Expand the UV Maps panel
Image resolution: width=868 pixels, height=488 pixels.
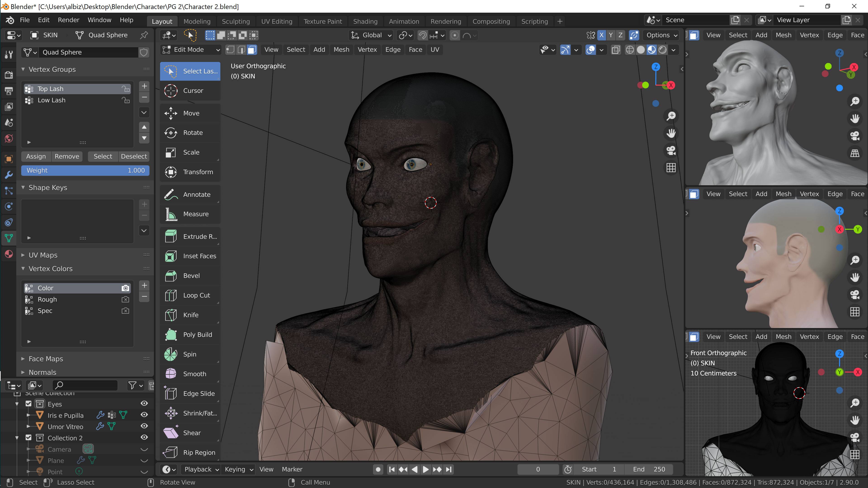43,255
